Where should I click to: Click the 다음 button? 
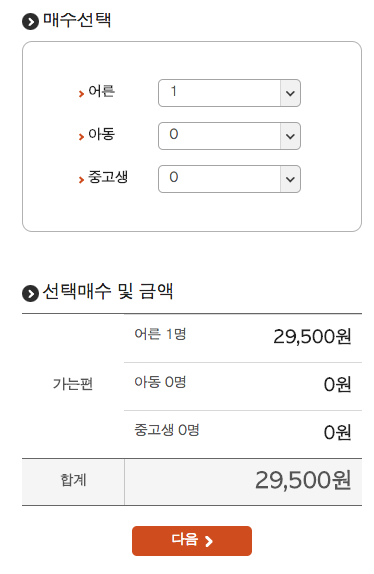pos(192,541)
